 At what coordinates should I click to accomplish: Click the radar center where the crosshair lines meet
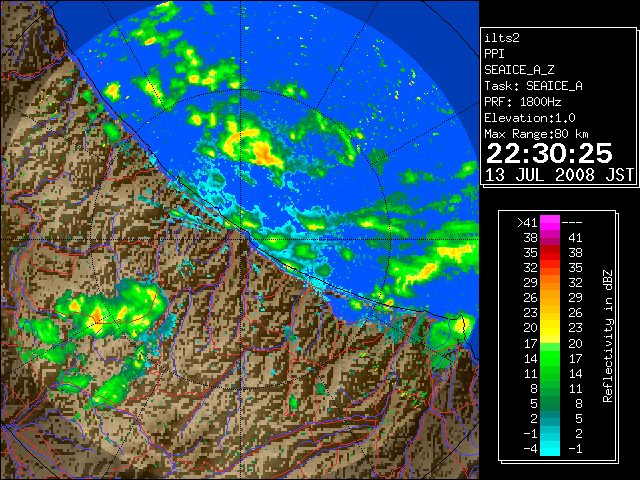(241, 239)
